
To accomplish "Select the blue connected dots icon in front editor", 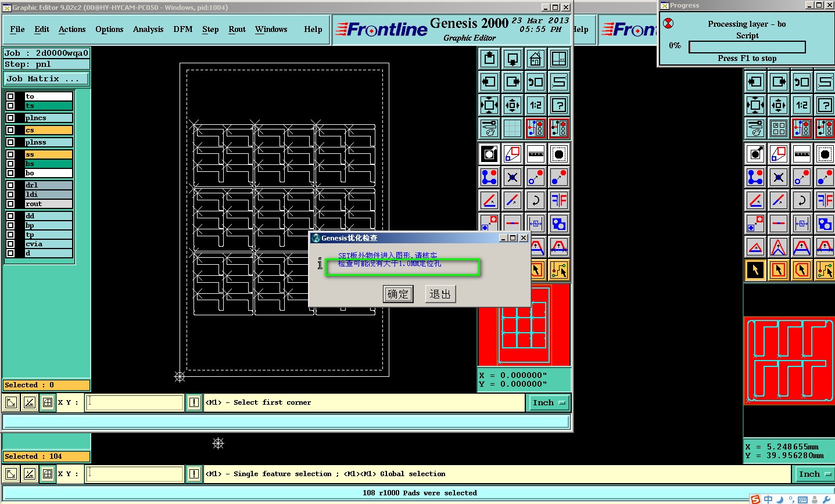I will pyautogui.click(x=489, y=177).
